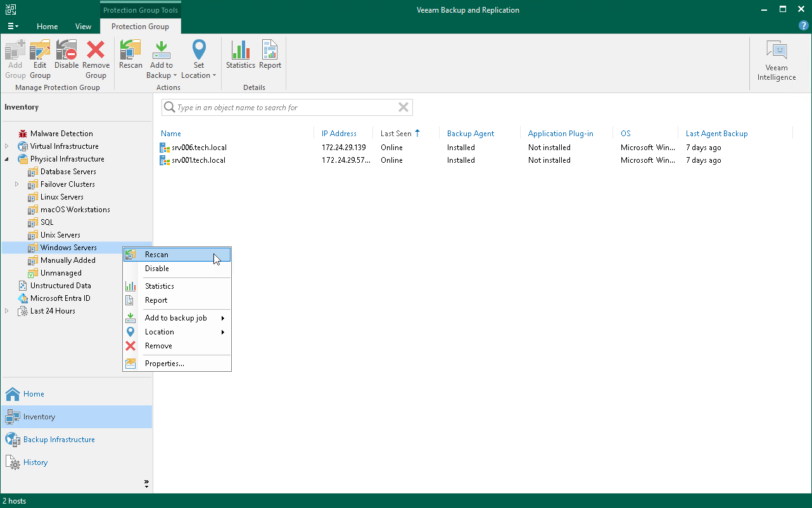
Task: Clear the search box with X icon
Action: 403,108
